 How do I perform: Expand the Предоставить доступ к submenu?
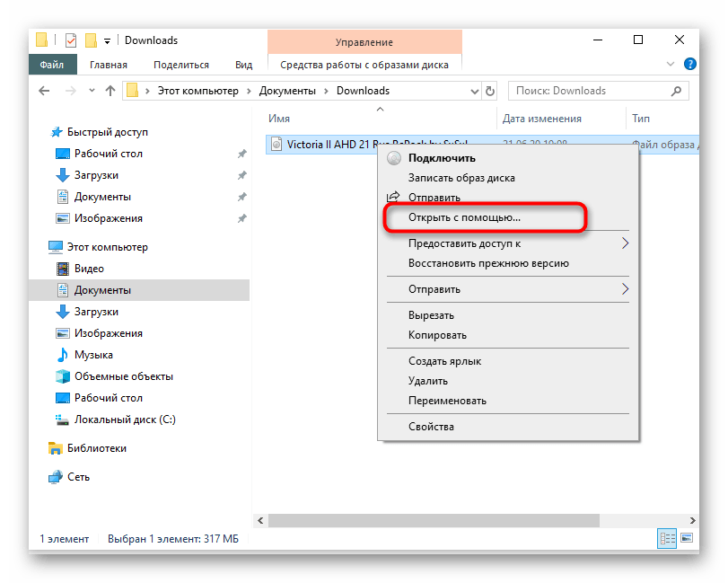pyautogui.click(x=508, y=243)
